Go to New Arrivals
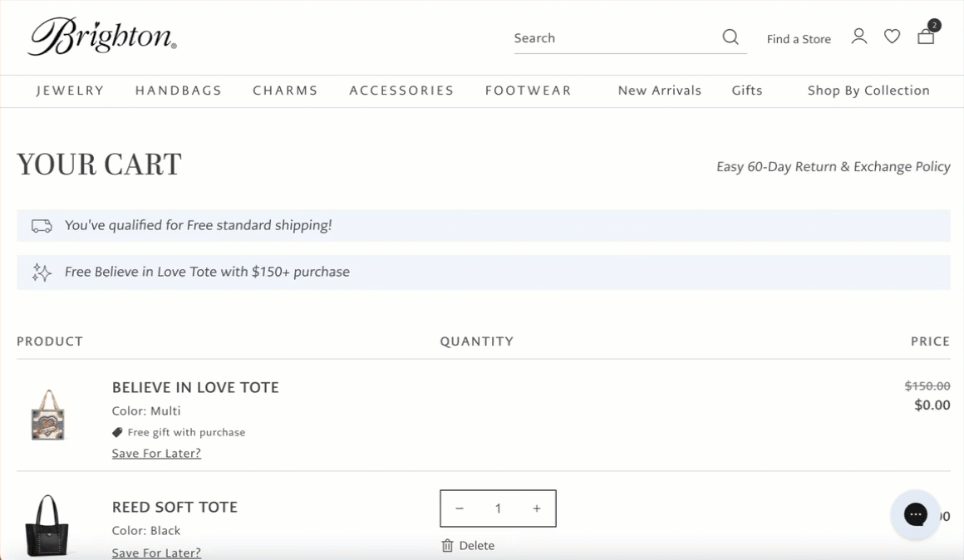 click(x=660, y=91)
